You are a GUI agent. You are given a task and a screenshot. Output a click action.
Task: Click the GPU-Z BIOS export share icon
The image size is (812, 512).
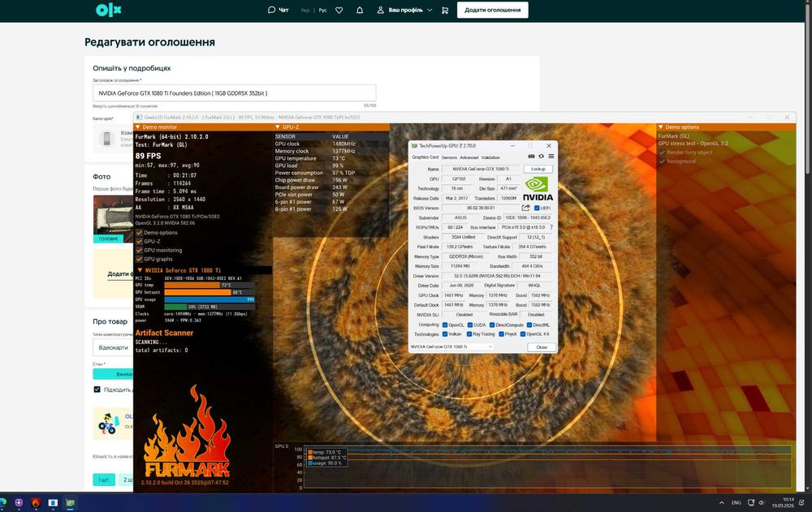[x=525, y=208]
